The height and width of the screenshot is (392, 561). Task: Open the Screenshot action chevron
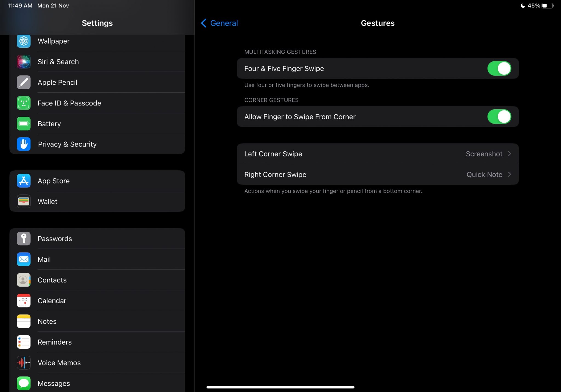click(510, 154)
